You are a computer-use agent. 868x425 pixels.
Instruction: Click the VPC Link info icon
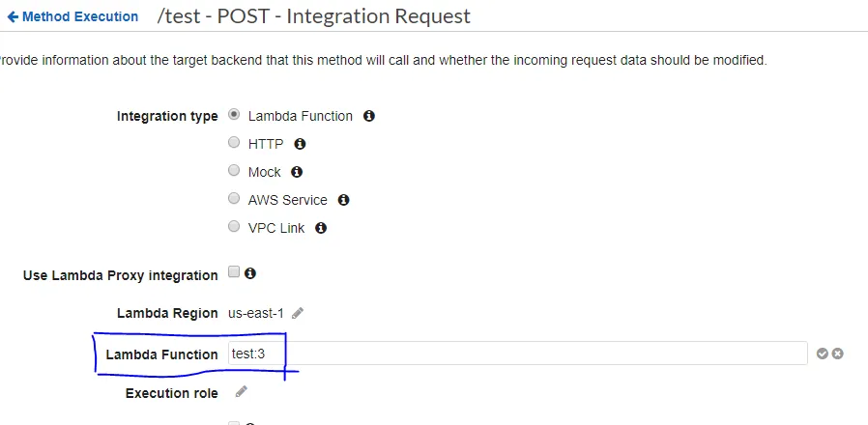pos(321,228)
